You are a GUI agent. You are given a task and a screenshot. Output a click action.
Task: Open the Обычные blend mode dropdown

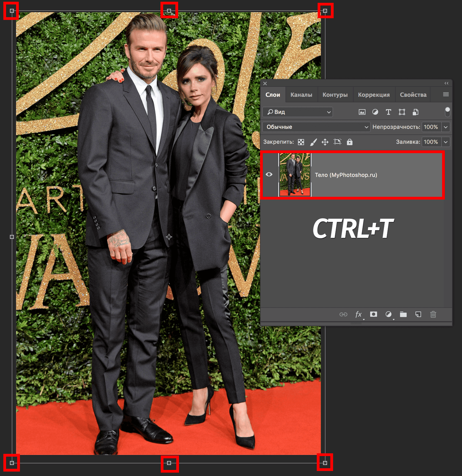(x=316, y=127)
